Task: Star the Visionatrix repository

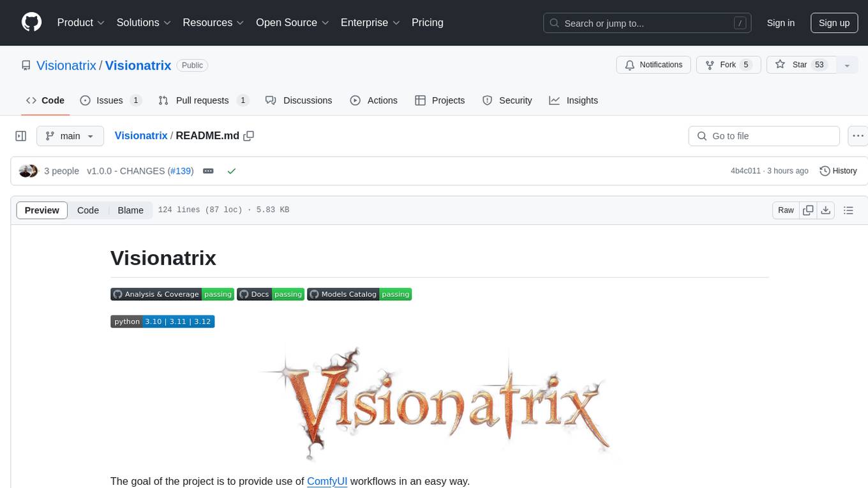Action: click(802, 65)
